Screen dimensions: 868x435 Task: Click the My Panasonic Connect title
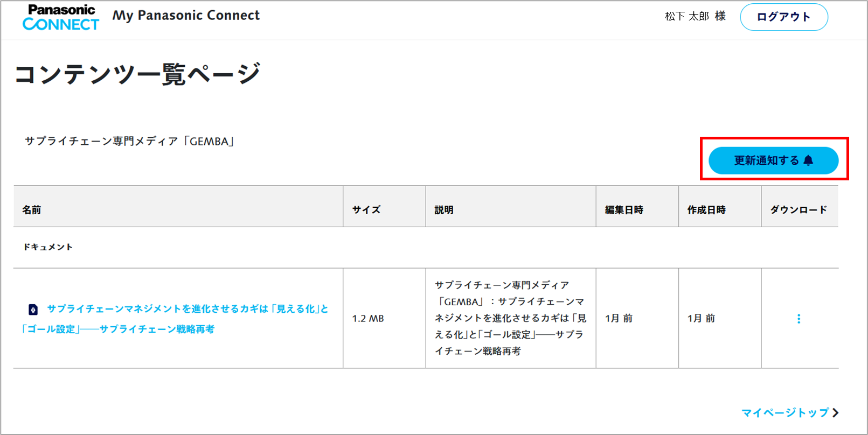tap(186, 16)
